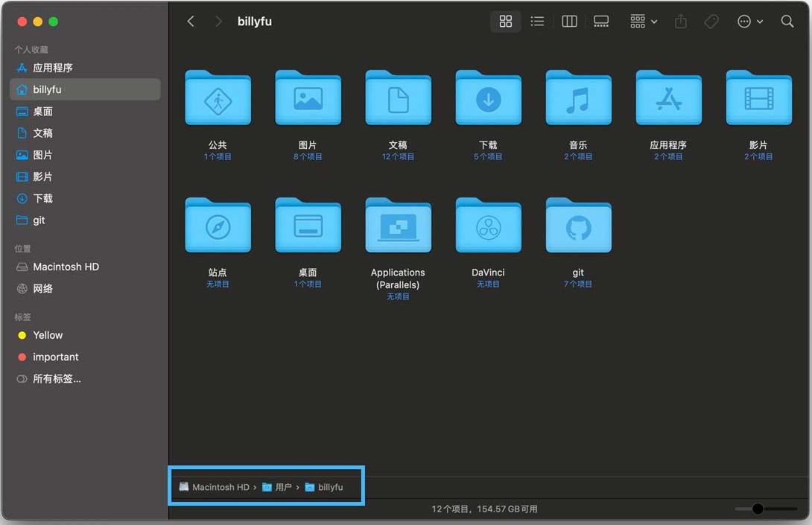Switch to column view

[x=569, y=22]
